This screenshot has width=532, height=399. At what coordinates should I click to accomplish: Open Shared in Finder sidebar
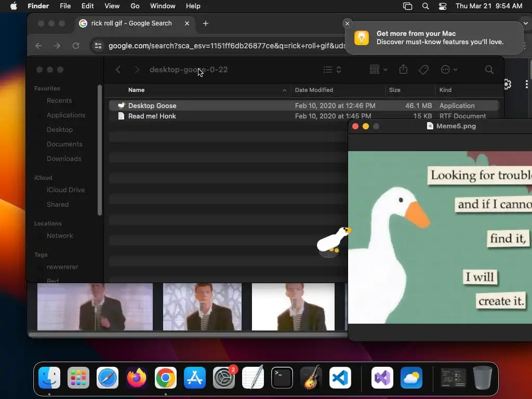click(x=58, y=205)
